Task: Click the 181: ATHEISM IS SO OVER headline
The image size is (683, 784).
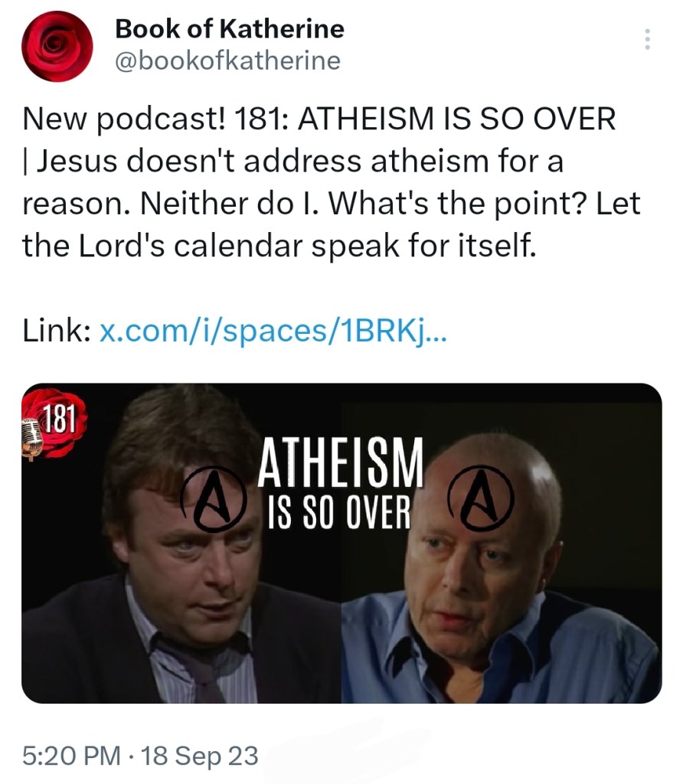Action: coord(424,119)
